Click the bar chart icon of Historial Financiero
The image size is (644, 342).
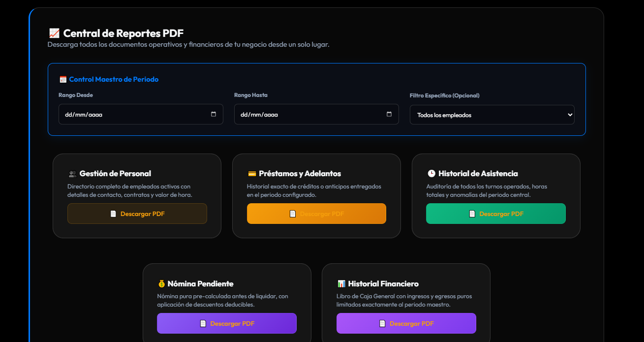tap(341, 284)
